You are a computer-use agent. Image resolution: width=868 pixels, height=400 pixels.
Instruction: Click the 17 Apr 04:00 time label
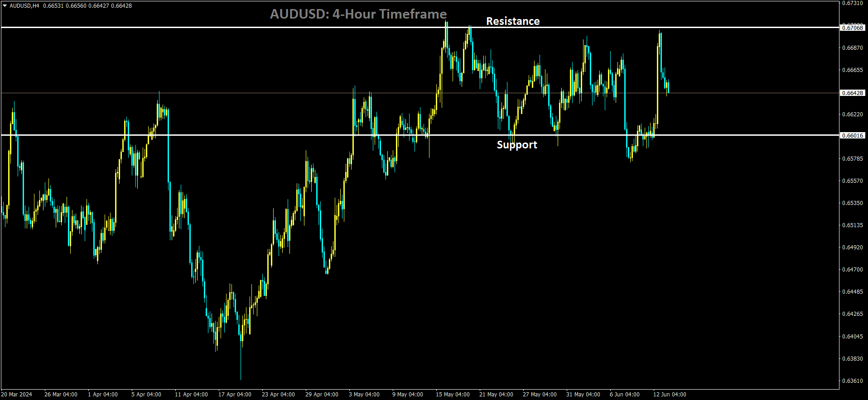point(235,395)
